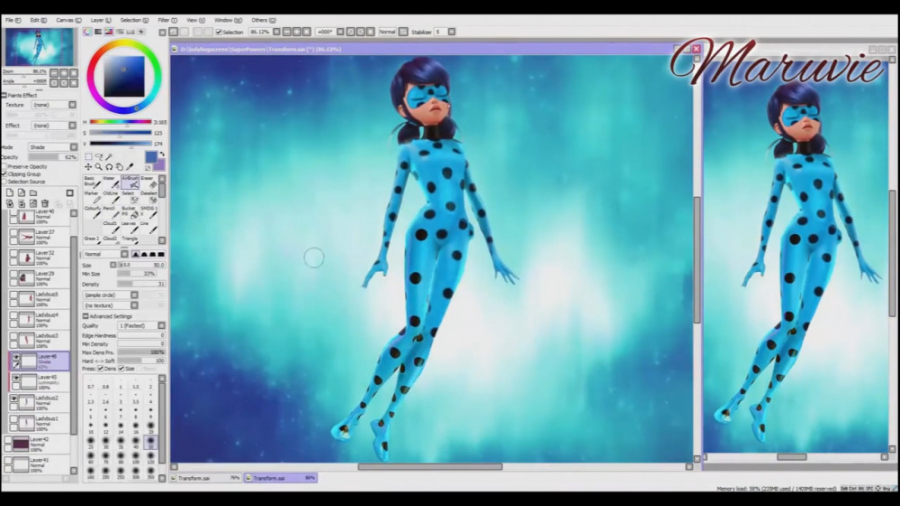Select the Eraser tool
900x506 pixels.
point(149,182)
